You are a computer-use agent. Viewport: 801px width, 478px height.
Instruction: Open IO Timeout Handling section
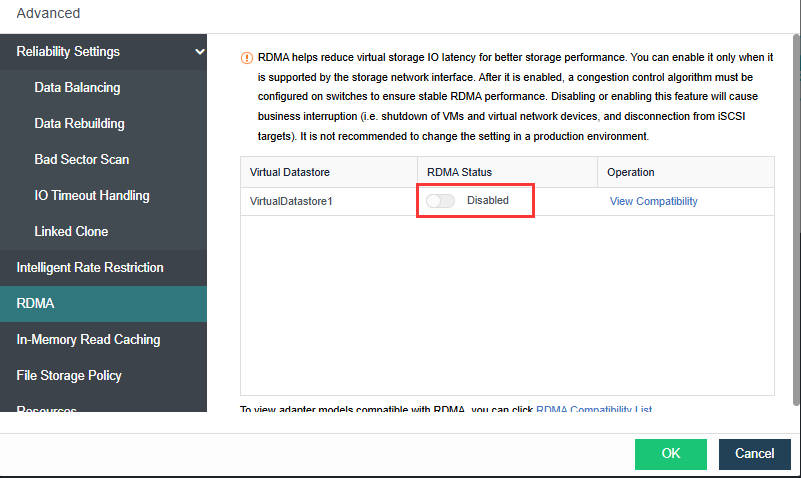(x=91, y=196)
